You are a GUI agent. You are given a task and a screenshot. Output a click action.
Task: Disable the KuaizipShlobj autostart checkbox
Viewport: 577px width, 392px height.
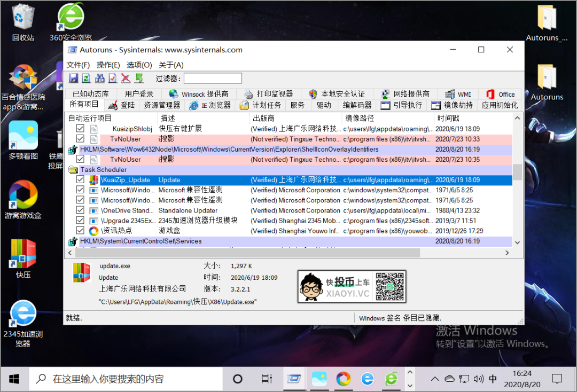pyautogui.click(x=80, y=129)
